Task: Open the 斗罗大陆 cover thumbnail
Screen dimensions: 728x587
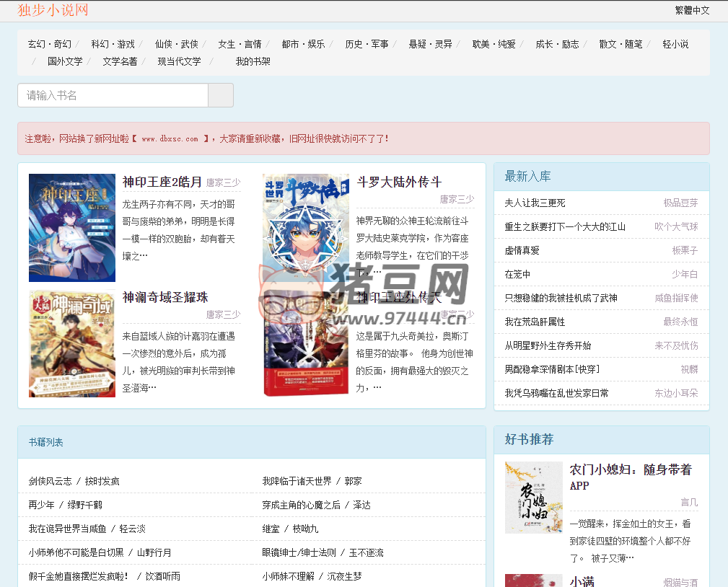Action: point(305,227)
